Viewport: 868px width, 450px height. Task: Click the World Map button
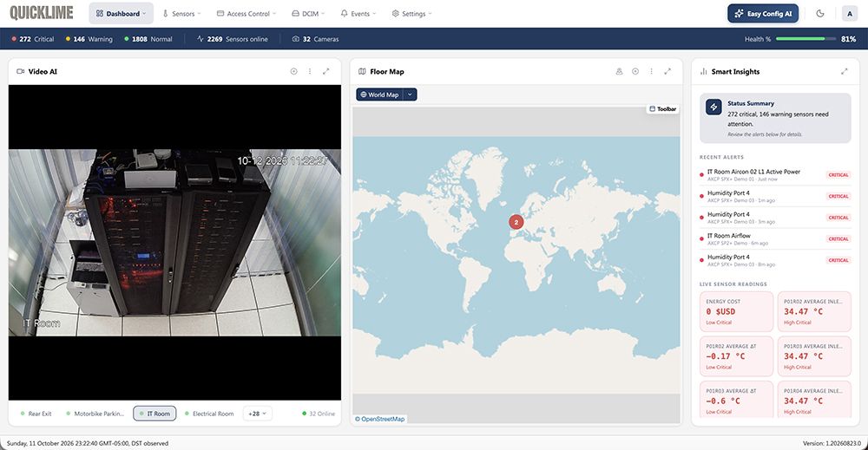click(380, 95)
